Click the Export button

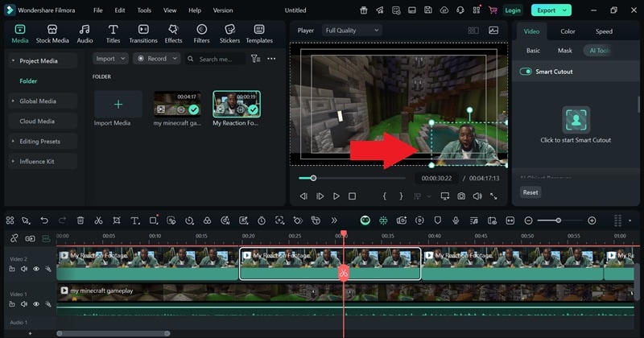coord(551,10)
